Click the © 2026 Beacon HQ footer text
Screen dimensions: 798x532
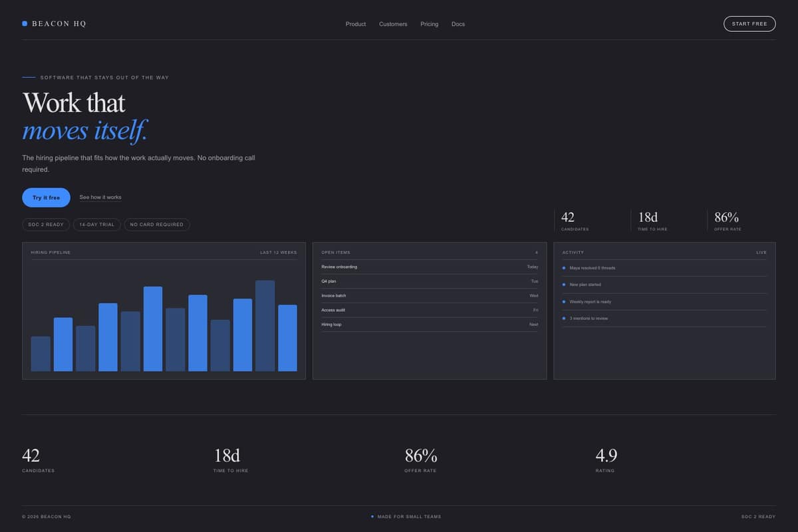(47, 517)
